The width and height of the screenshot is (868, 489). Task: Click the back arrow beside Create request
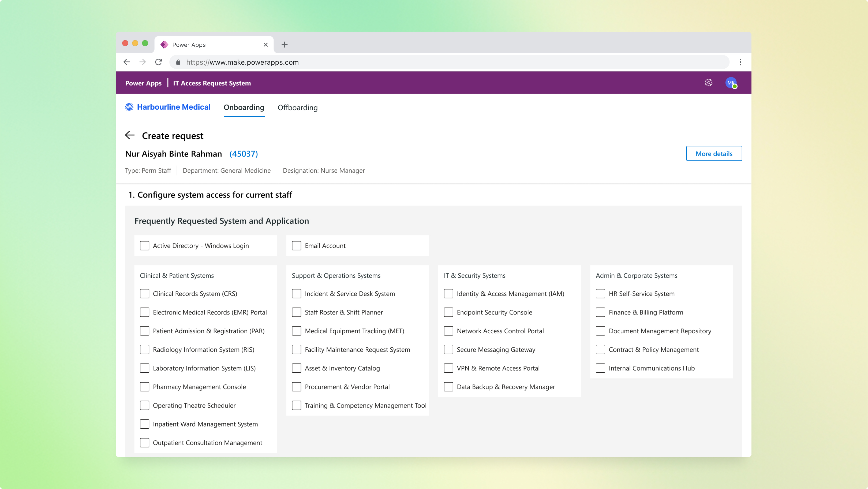130,135
